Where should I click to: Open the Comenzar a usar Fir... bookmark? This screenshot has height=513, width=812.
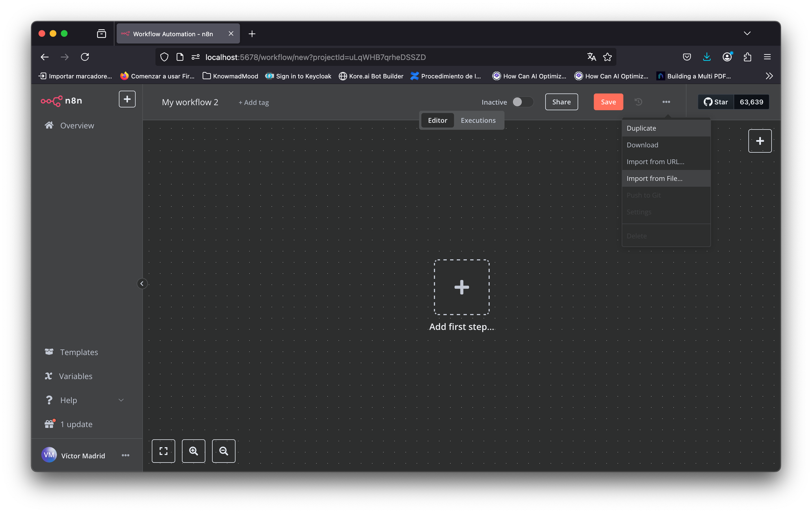pyautogui.click(x=158, y=76)
